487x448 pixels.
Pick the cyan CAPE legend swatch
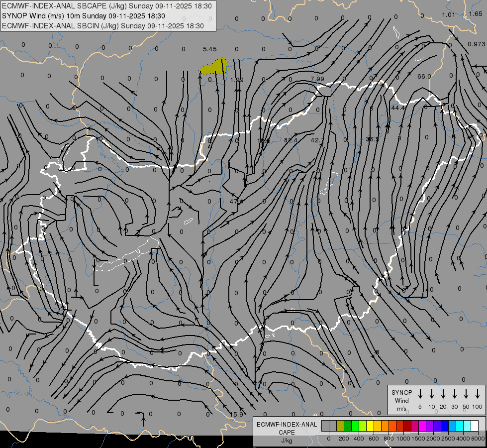[x=460, y=426]
